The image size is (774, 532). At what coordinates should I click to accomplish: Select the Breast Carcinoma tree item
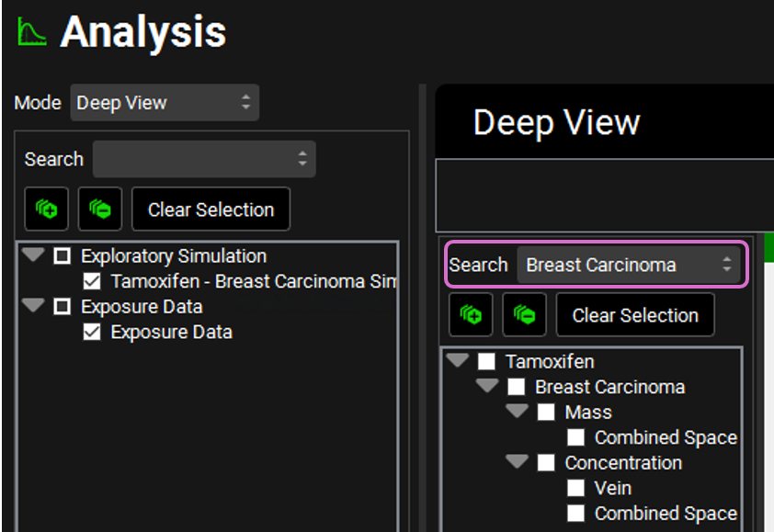609,387
